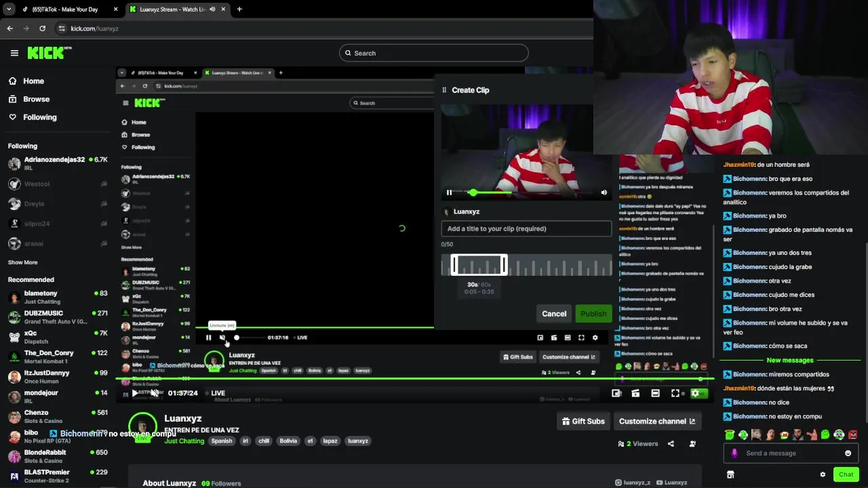Open the Kick hamburger menu
This screenshot has height=488, width=868.
(x=14, y=53)
